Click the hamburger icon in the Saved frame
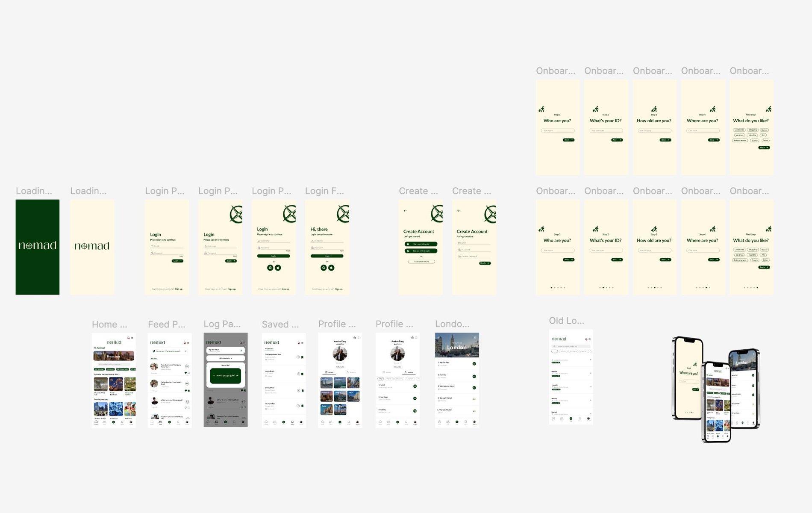The height and width of the screenshot is (513, 812). 302,343
